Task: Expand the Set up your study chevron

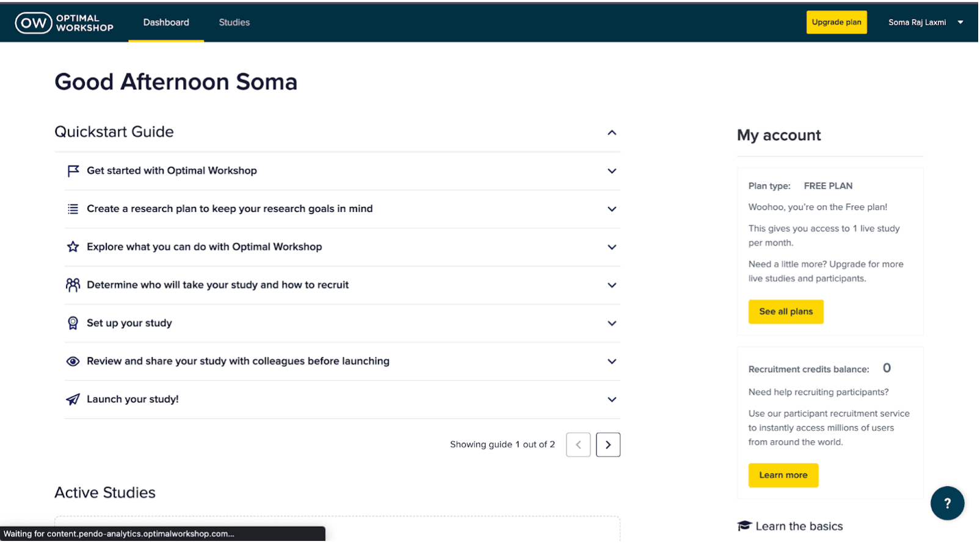Action: point(612,324)
